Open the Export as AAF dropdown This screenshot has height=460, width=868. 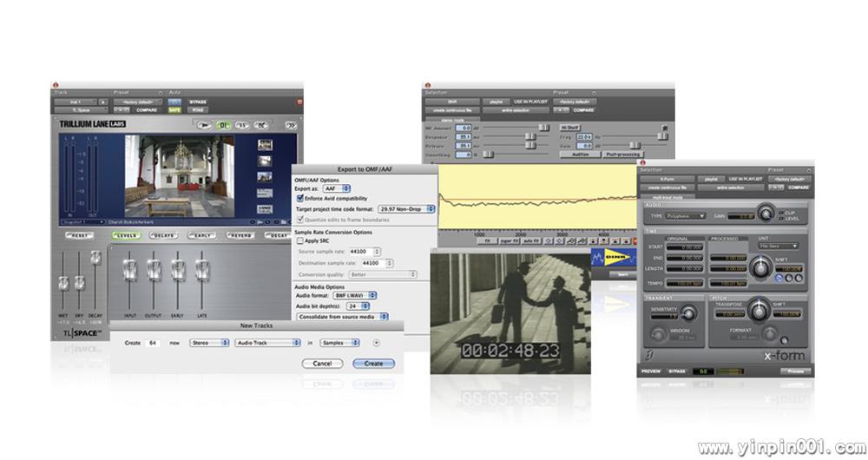click(337, 188)
